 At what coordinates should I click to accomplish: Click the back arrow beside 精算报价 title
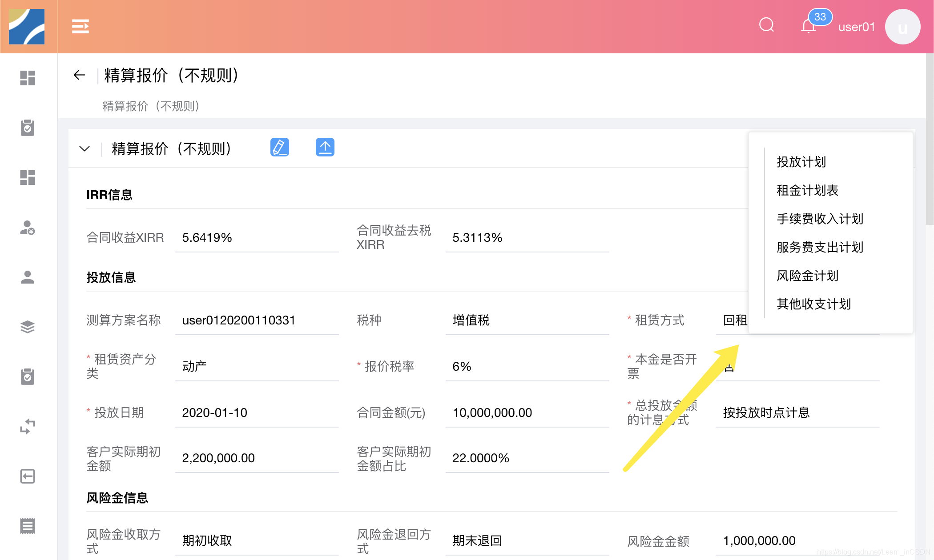click(79, 75)
